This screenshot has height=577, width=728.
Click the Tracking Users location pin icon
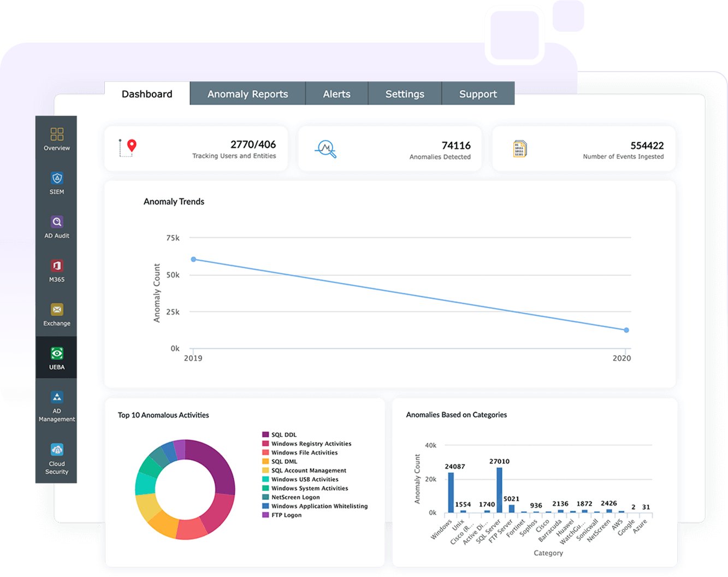[x=128, y=148]
